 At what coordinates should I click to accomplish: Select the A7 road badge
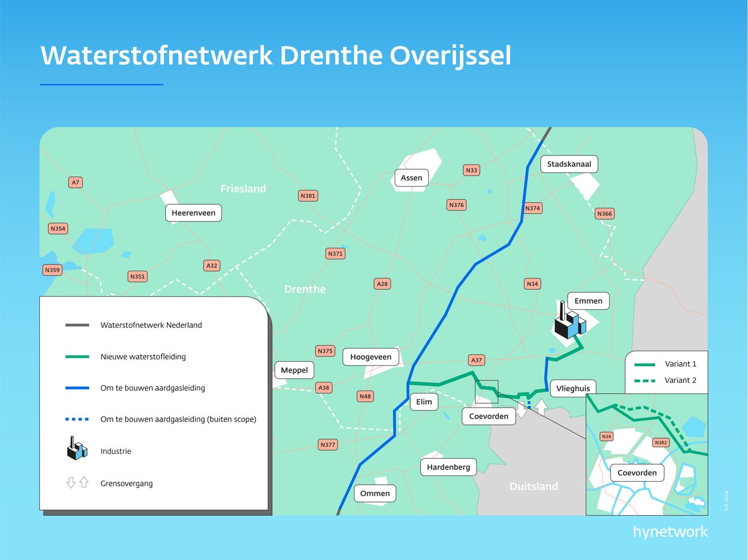tap(75, 182)
